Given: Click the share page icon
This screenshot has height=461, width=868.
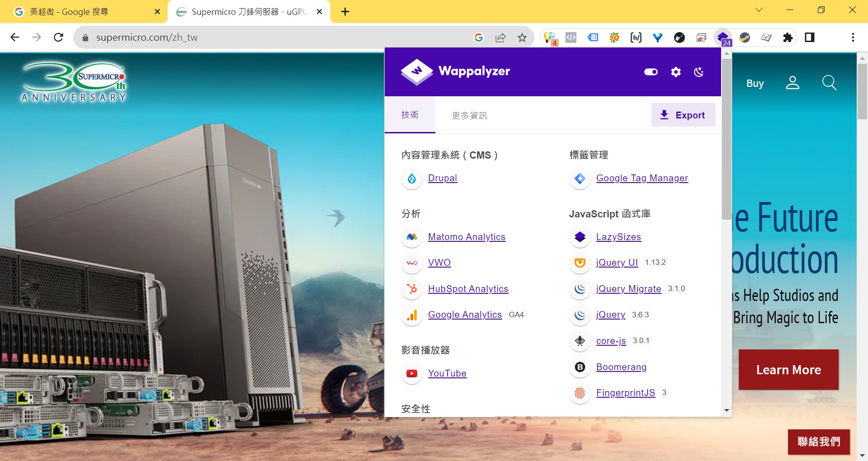Looking at the screenshot, I should pos(500,38).
